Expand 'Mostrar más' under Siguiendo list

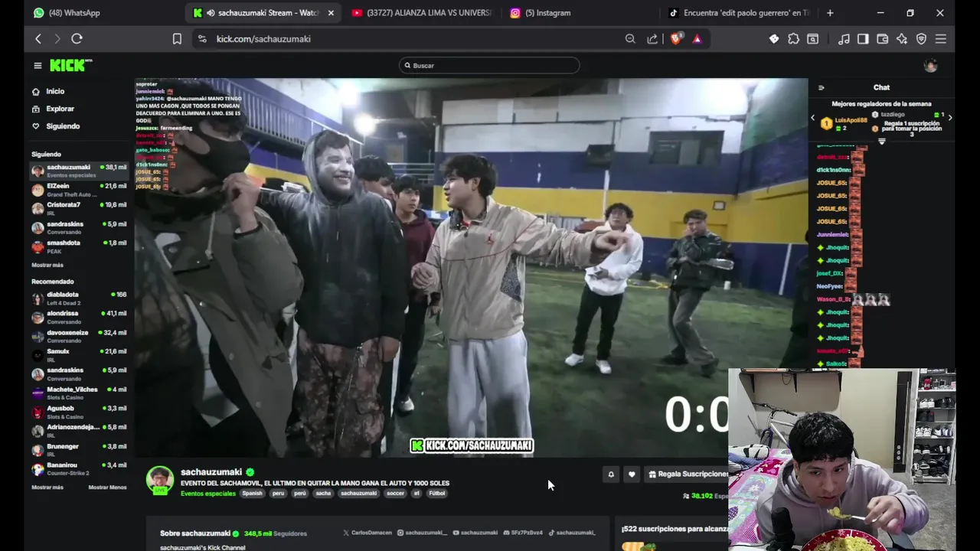[x=47, y=265]
